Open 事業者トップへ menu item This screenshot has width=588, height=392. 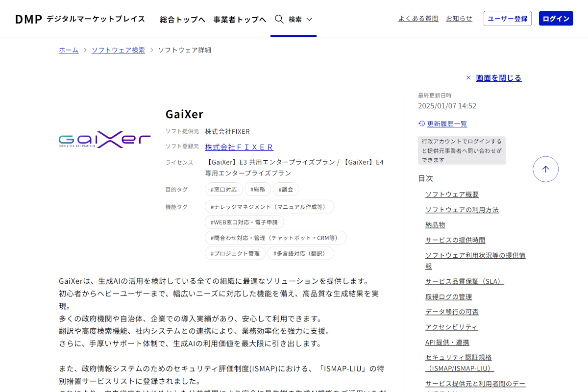[240, 19]
